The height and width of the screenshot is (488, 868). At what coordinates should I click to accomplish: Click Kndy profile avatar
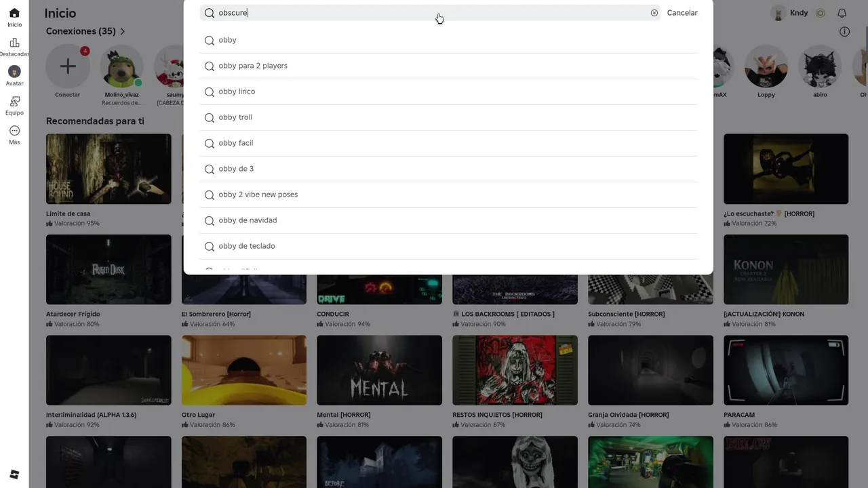pos(778,13)
